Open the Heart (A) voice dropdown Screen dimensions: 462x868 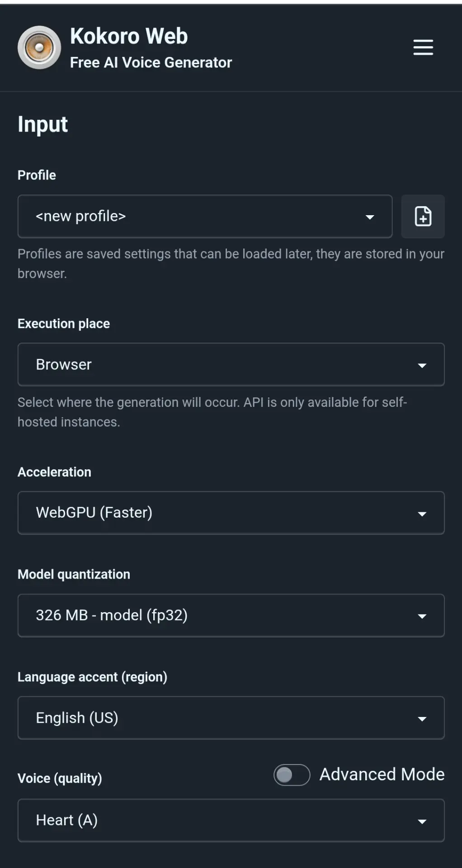[231, 821]
